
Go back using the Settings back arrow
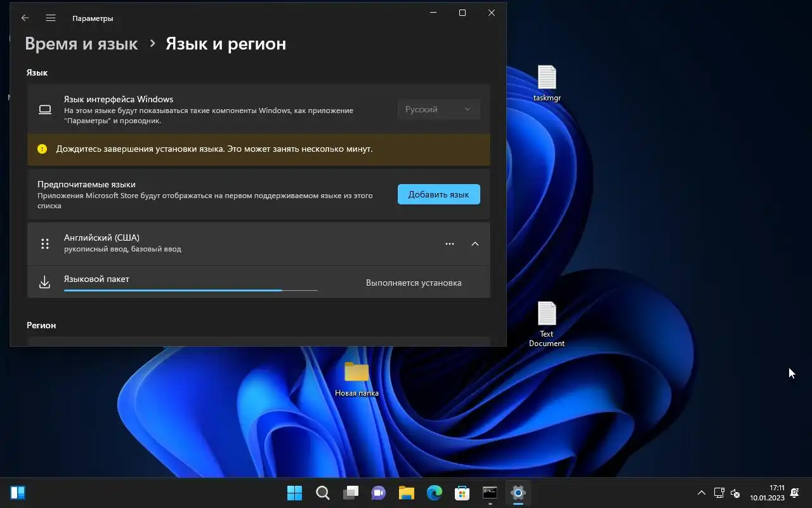point(25,18)
